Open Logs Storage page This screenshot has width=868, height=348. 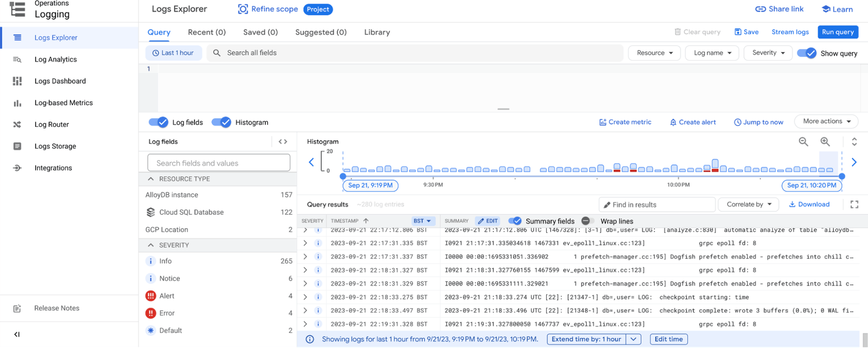[55, 146]
